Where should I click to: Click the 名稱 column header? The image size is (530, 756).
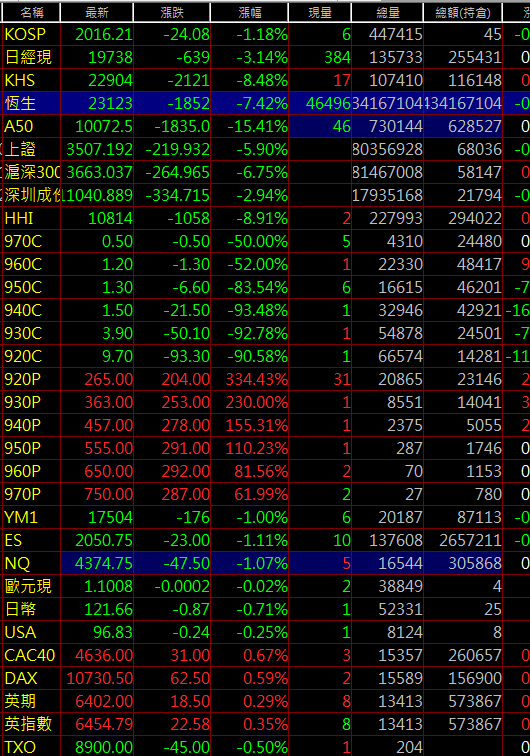pyautogui.click(x=31, y=13)
